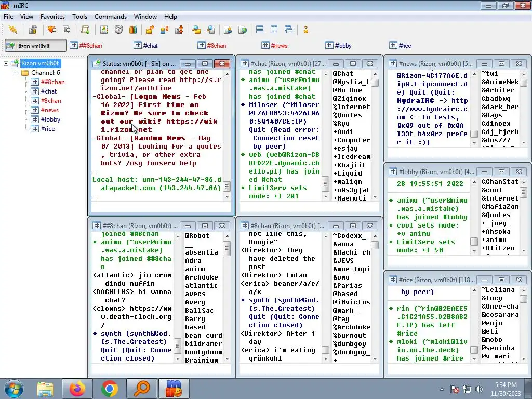532x399 pixels.
Task: Click Status window scroll-down arrow
Action: coord(227,196)
